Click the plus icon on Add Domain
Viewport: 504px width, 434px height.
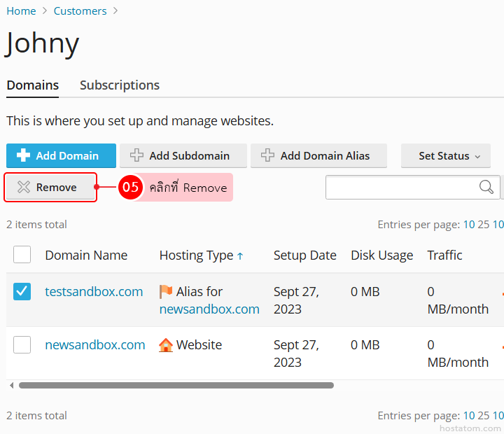click(x=24, y=156)
